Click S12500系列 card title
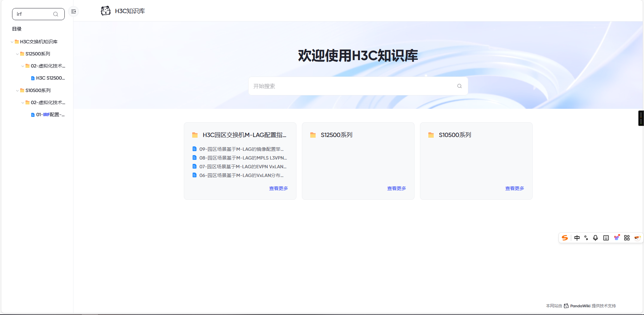This screenshot has height=315, width=644. [336, 135]
